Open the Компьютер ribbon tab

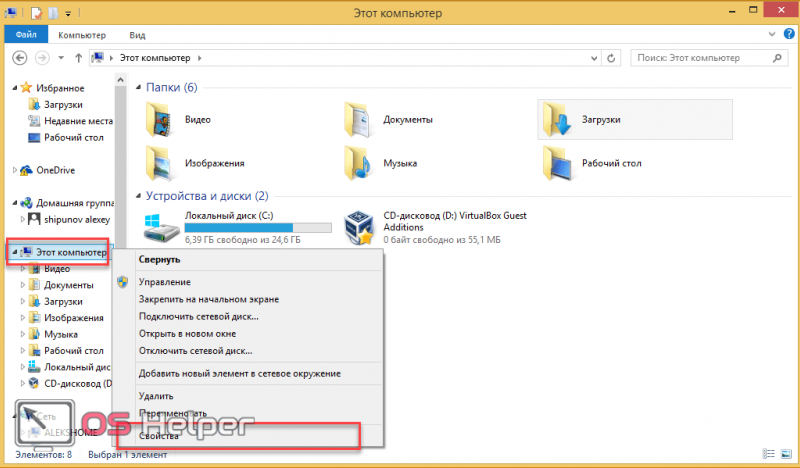pos(82,35)
